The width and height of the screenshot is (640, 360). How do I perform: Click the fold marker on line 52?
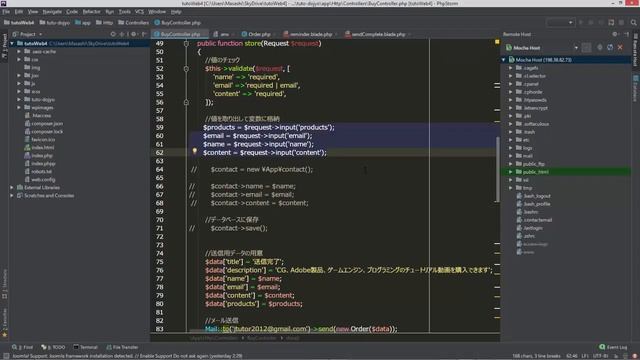[x=186, y=69]
